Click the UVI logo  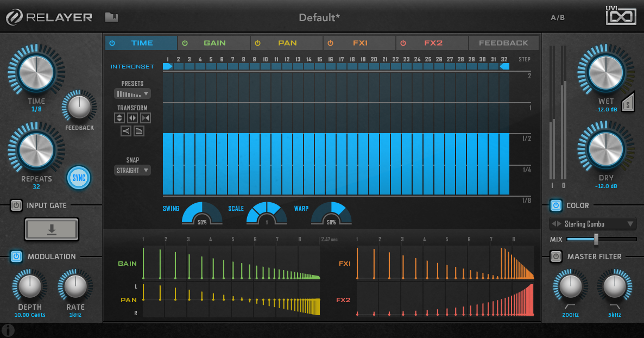click(621, 16)
